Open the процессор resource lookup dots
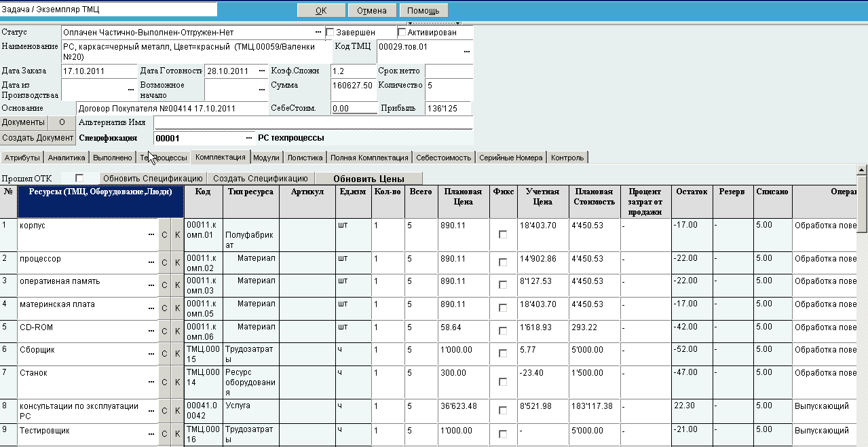Screen dimensions: 868x447 click(151, 262)
